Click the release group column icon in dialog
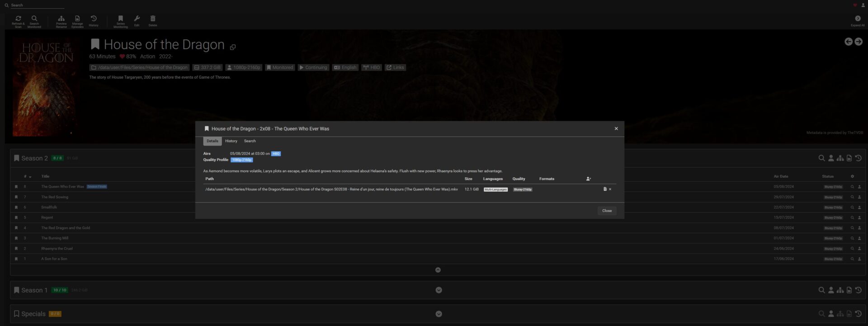The image size is (868, 326). 588,179
